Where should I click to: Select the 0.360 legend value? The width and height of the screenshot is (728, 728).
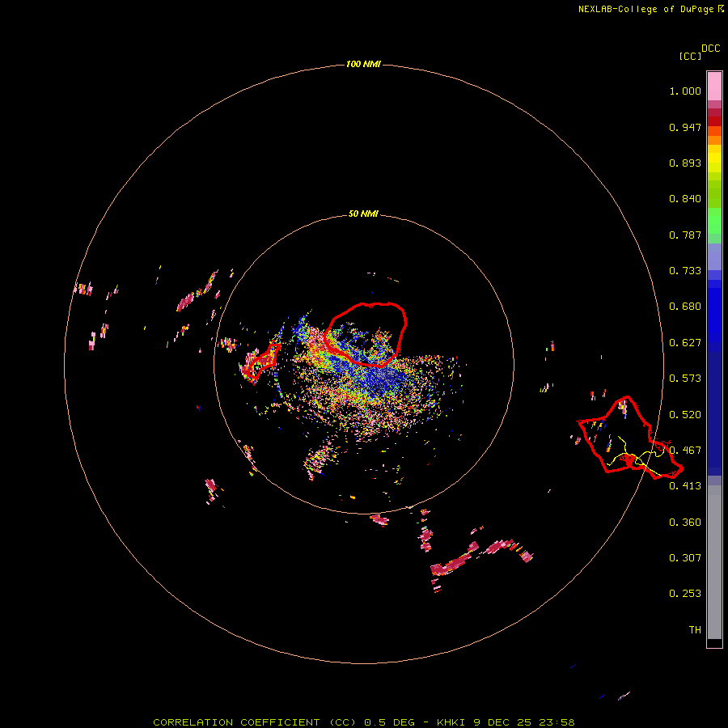click(x=685, y=523)
